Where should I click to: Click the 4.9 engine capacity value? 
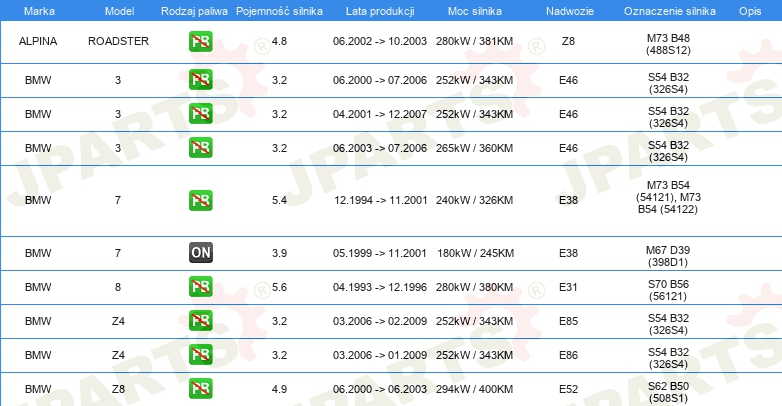[279, 389]
